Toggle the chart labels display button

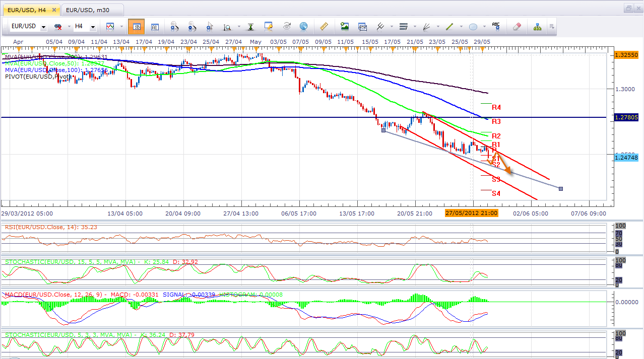(155, 26)
